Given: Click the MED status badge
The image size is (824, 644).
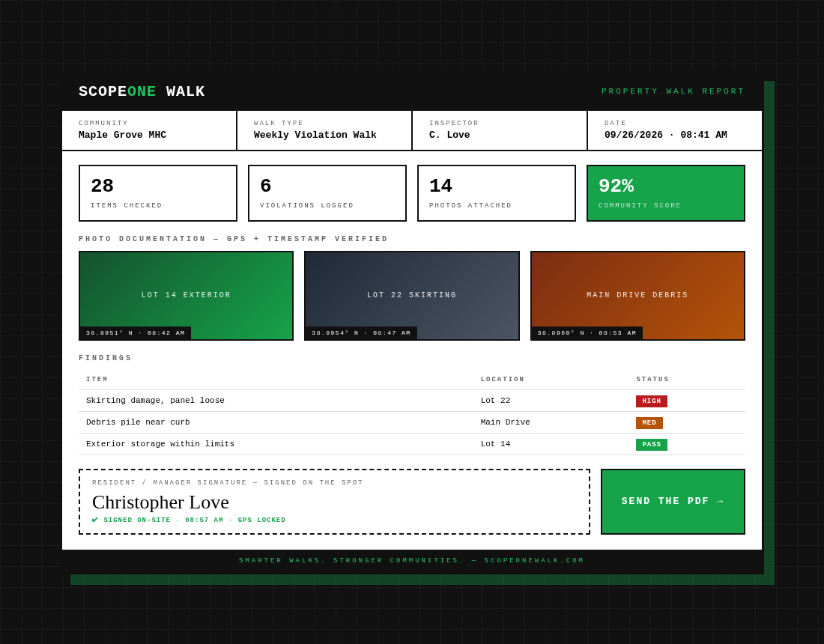Looking at the screenshot, I should 649,423.
